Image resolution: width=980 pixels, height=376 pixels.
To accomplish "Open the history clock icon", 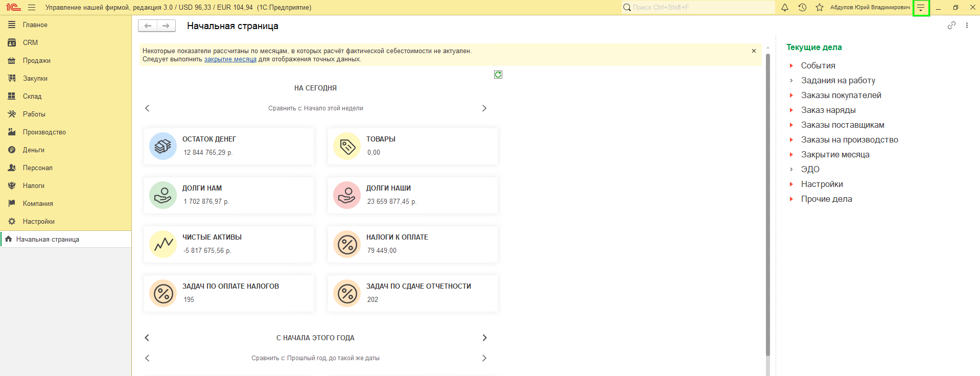I will pos(802,8).
